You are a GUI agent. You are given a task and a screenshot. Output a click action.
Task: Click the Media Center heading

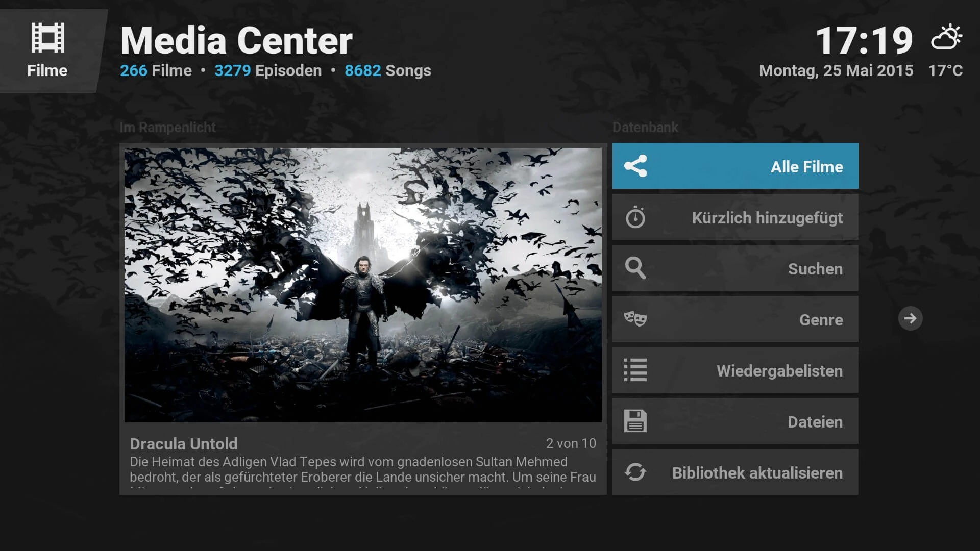pyautogui.click(x=236, y=40)
